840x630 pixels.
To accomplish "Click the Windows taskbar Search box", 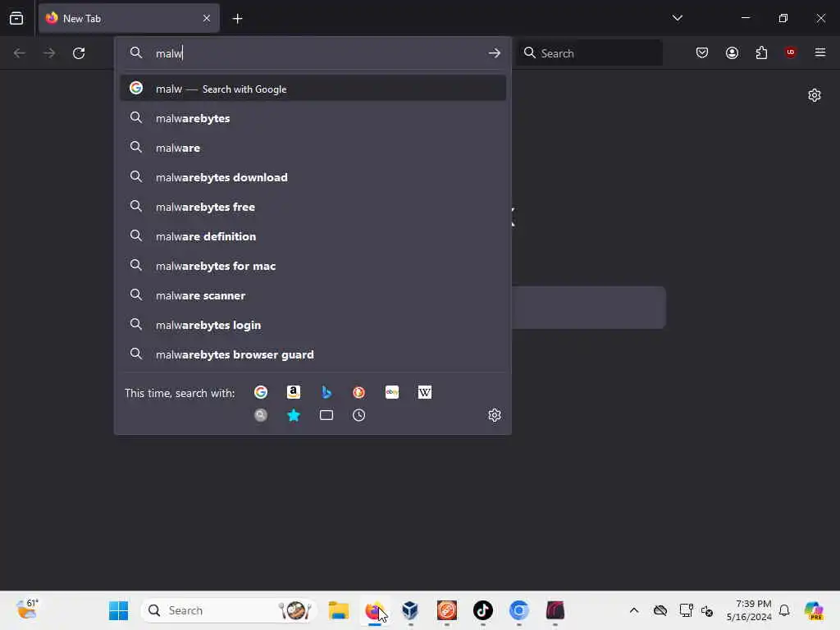I will [229, 610].
